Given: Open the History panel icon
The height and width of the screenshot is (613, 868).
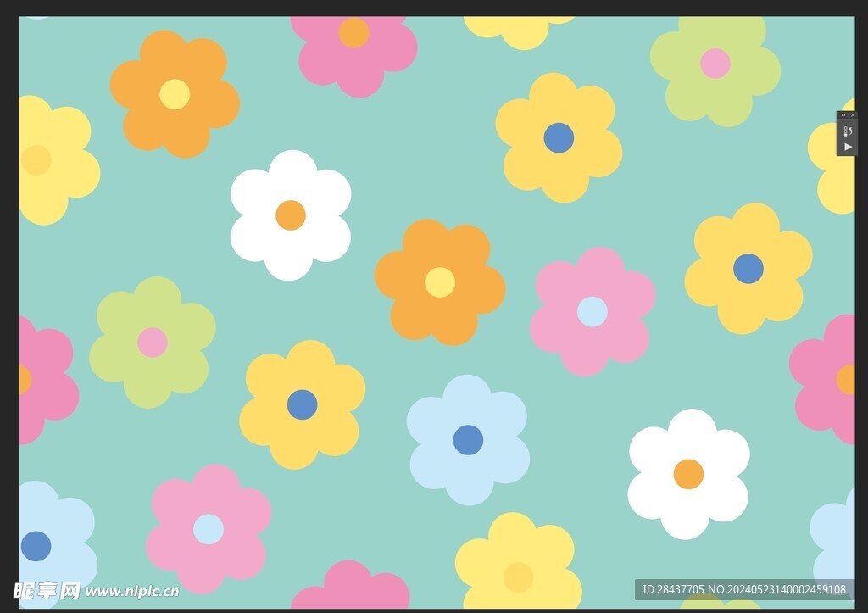Looking at the screenshot, I should [848, 131].
